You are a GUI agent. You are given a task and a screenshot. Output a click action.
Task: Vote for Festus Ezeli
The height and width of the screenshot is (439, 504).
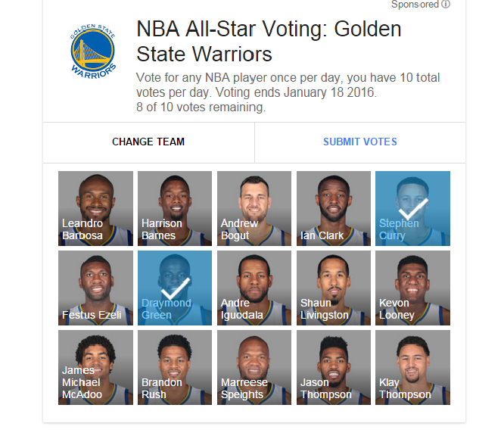point(95,288)
